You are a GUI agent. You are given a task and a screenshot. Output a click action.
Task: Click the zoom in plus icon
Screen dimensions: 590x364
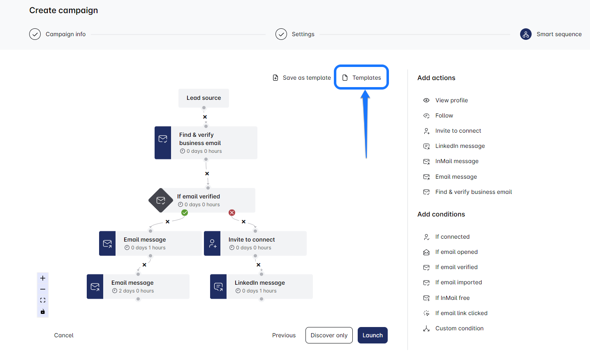coord(43,278)
